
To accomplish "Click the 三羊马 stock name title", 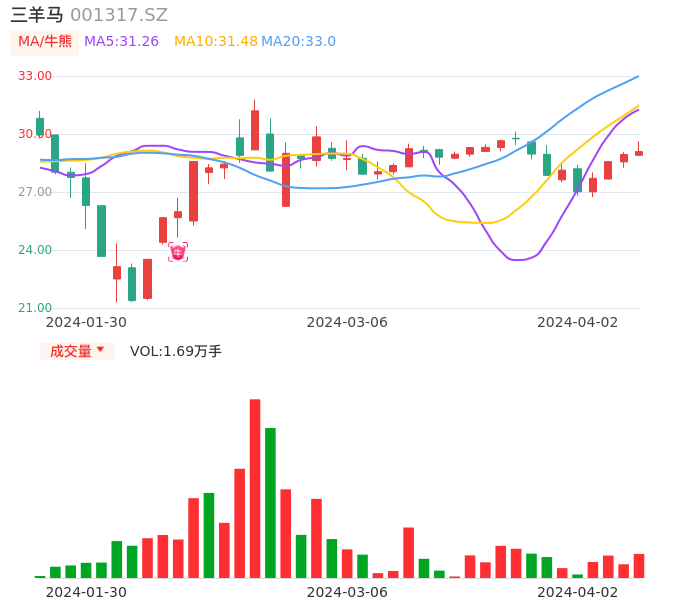I will pyautogui.click(x=37, y=15).
